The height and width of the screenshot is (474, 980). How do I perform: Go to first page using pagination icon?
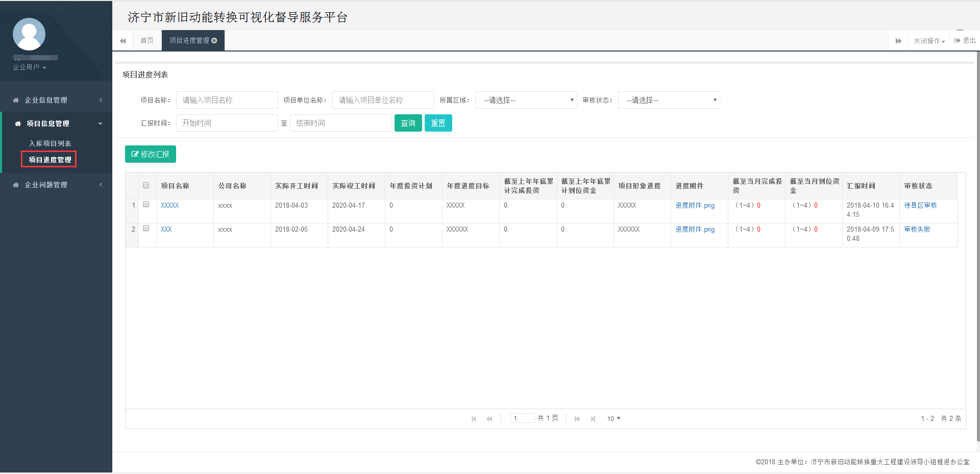(474, 418)
